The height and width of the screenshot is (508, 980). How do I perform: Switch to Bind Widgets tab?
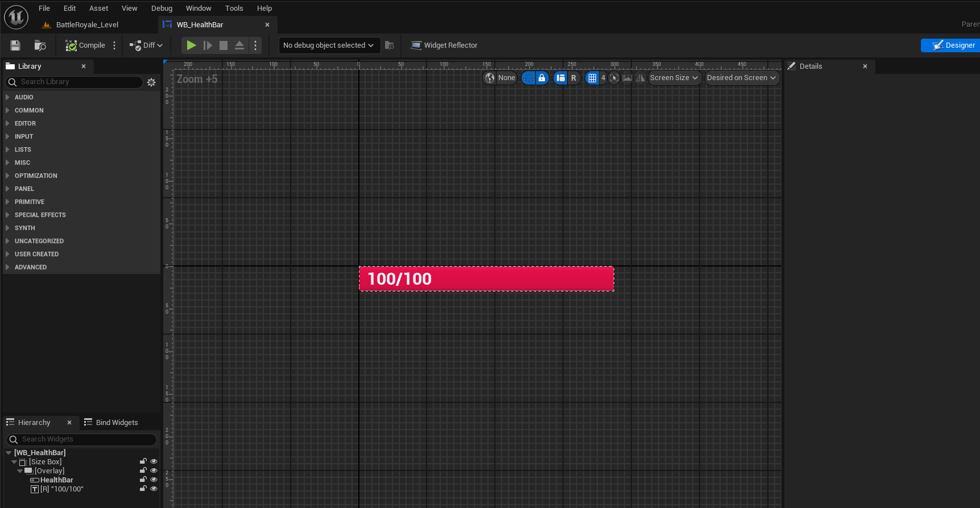point(111,423)
